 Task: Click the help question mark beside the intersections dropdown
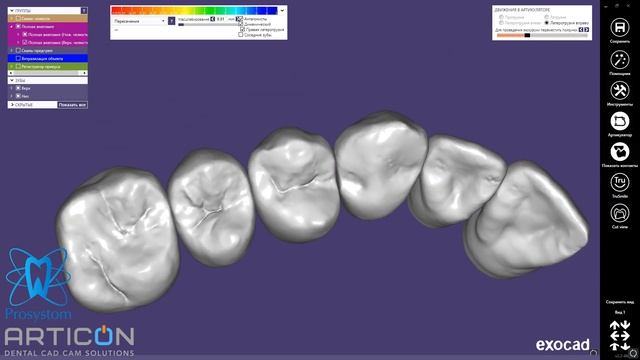(171, 21)
